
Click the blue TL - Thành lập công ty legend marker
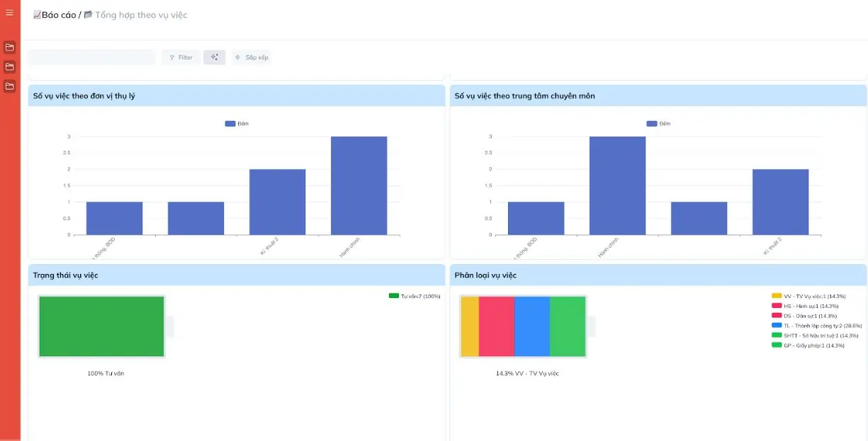coord(777,326)
